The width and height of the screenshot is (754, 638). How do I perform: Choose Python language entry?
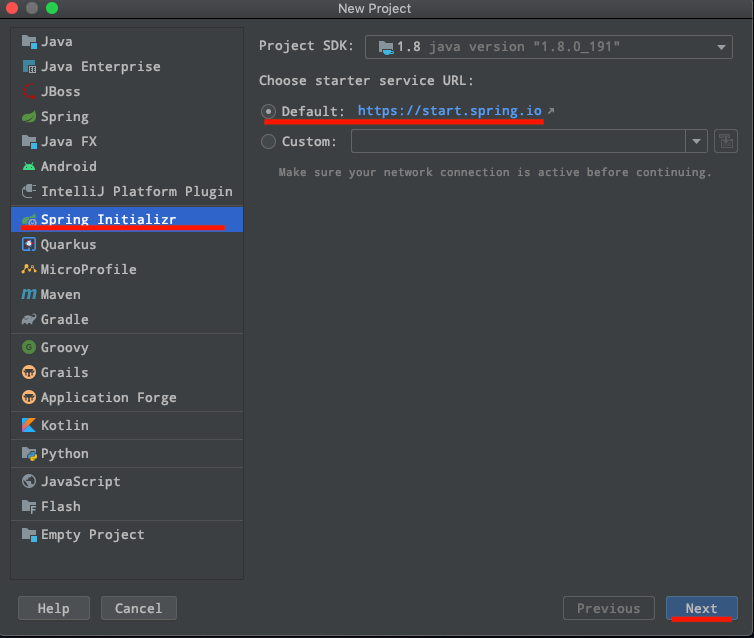coord(127,453)
